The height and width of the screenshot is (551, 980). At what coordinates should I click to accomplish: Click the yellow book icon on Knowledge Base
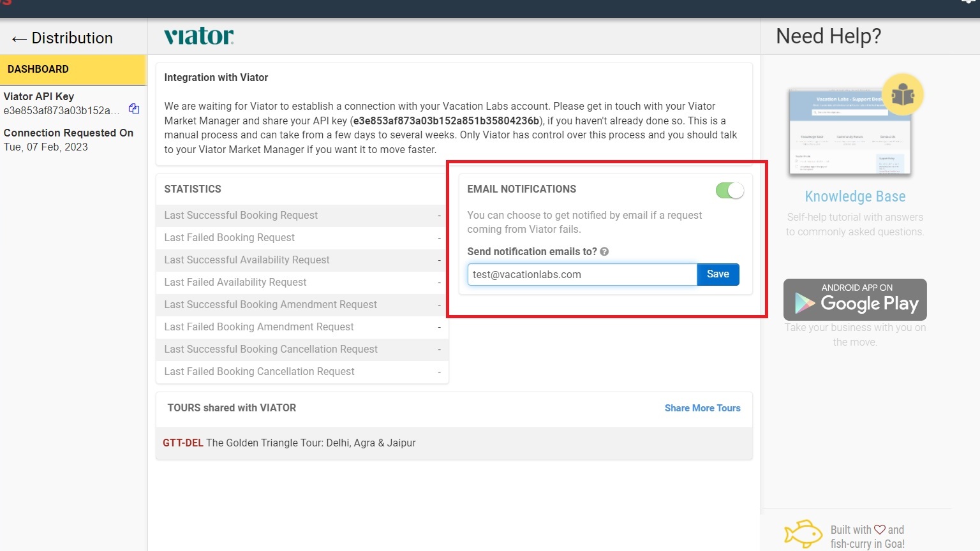pos(902,95)
